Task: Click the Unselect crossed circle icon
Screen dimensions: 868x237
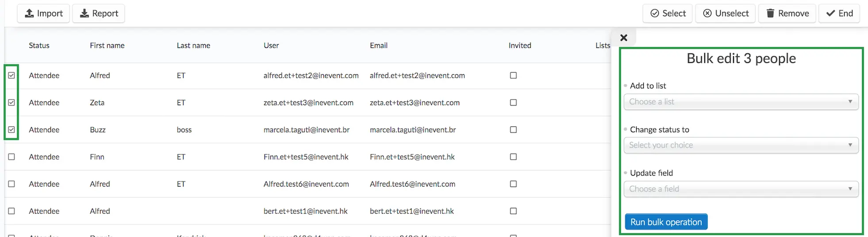Action: tap(707, 13)
